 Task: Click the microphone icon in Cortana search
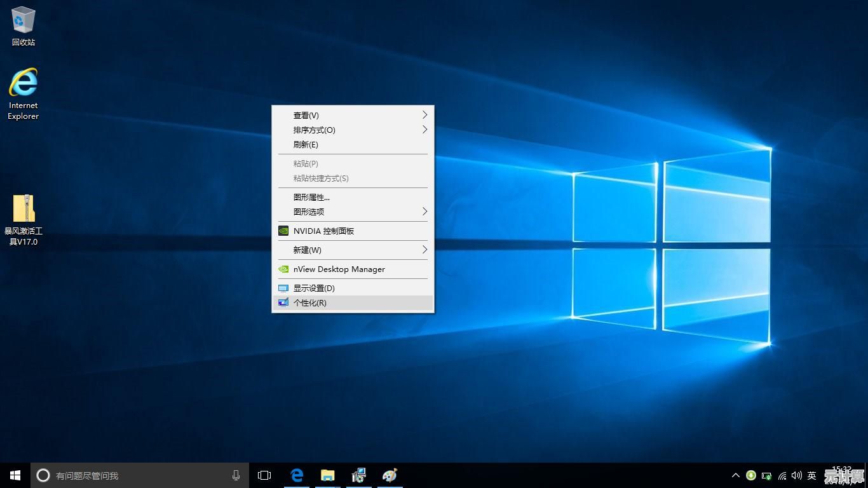(236, 475)
